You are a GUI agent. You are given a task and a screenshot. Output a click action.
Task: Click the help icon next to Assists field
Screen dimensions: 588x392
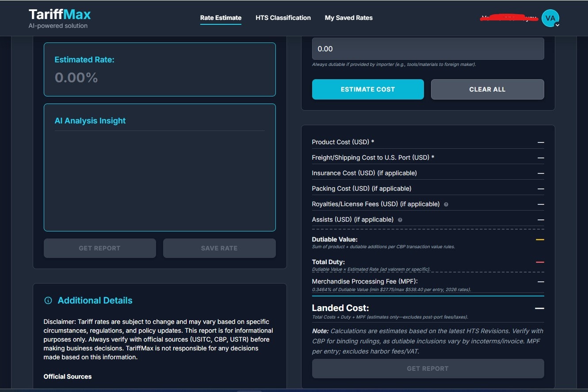point(400,219)
